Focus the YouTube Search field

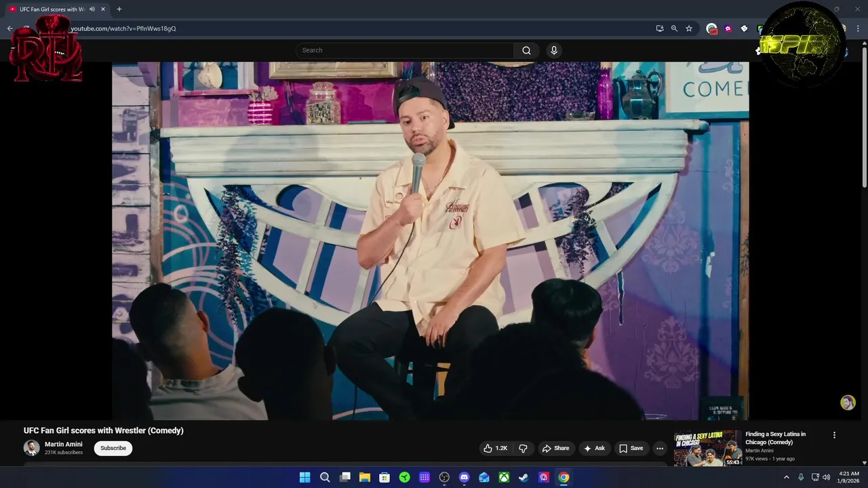tap(405, 50)
